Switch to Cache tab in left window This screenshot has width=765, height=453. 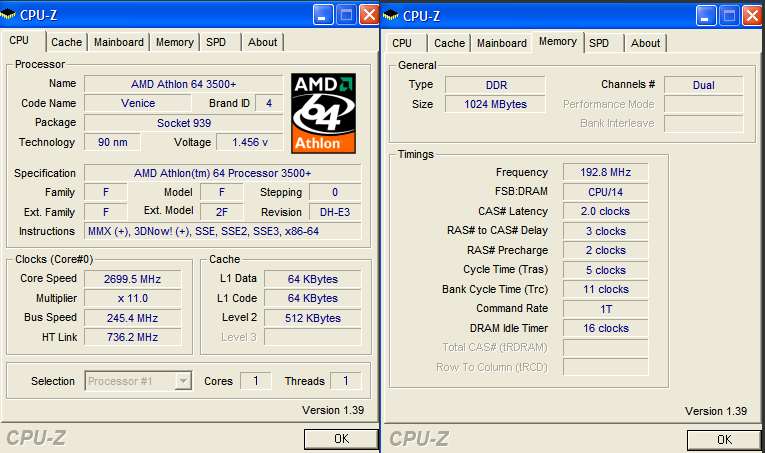[x=67, y=42]
